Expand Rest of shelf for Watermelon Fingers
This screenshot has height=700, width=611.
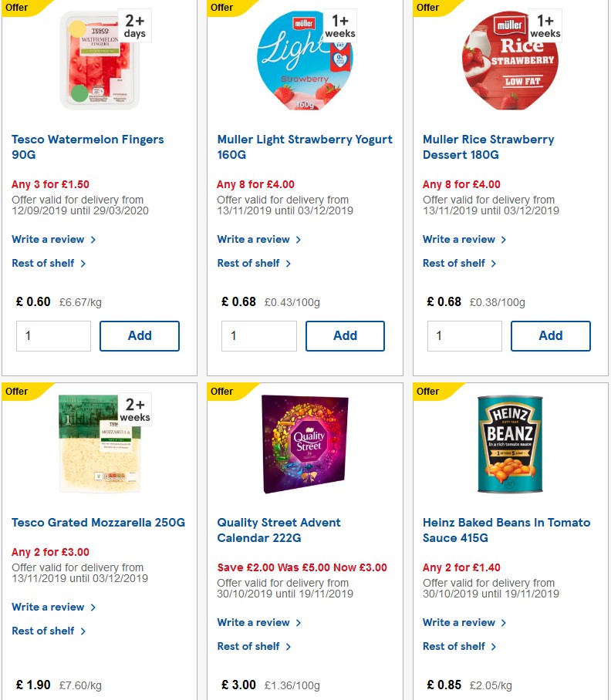pos(44,263)
